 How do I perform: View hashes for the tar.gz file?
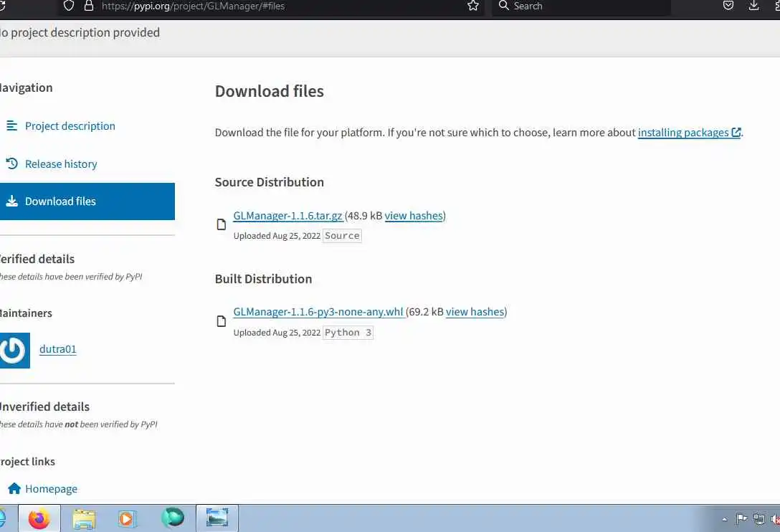[x=414, y=216]
